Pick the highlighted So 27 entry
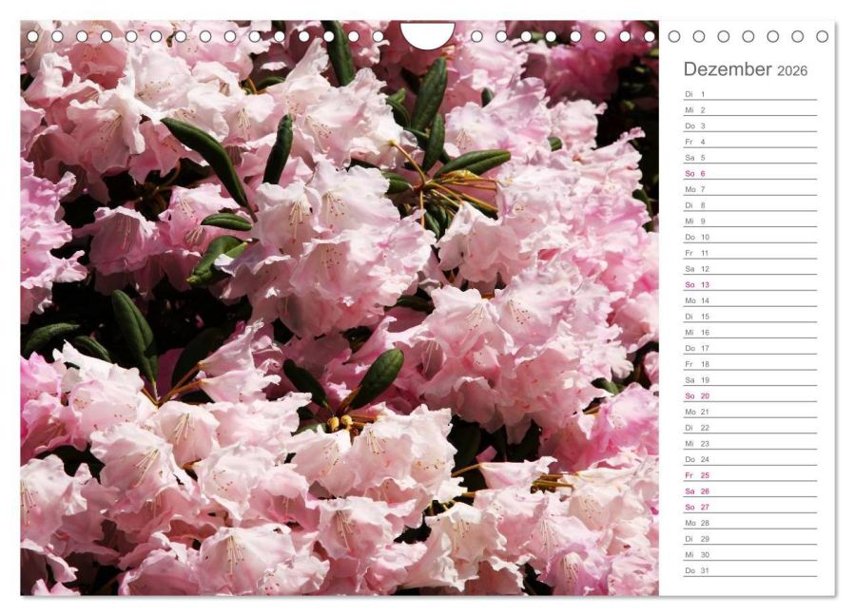This screenshot has width=855, height=616. coord(749,508)
